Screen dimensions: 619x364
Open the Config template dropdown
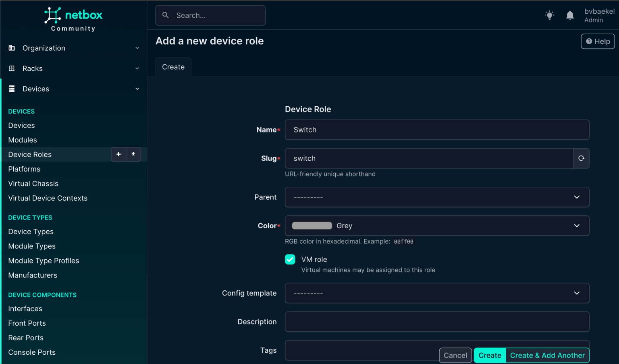point(437,293)
